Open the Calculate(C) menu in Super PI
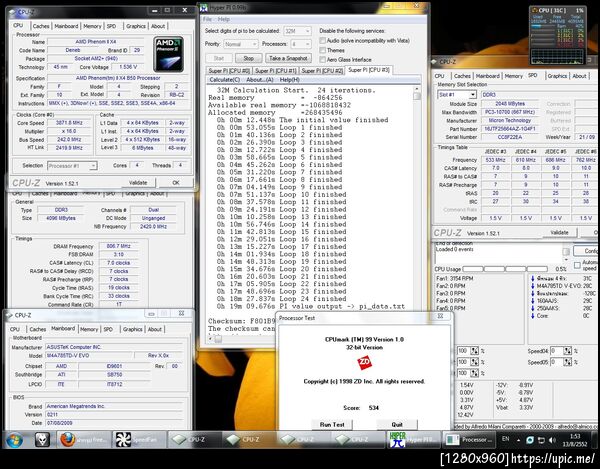The height and width of the screenshot is (469, 600). click(x=225, y=80)
